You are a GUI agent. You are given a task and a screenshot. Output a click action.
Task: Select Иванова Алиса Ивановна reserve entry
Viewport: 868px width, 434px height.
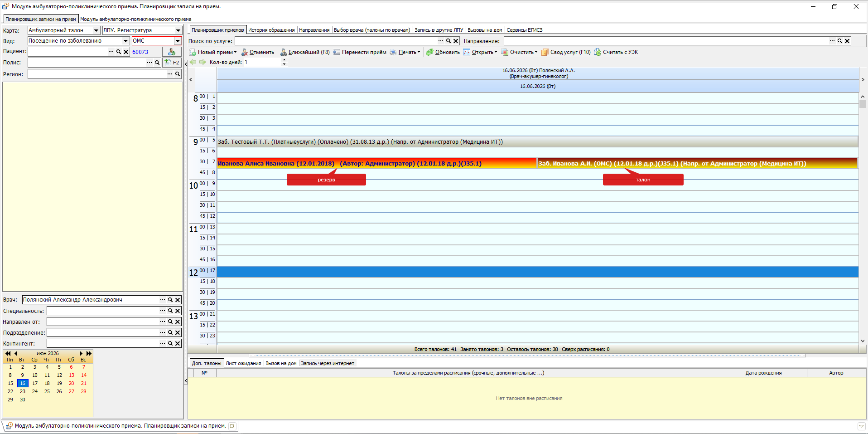tap(376, 163)
